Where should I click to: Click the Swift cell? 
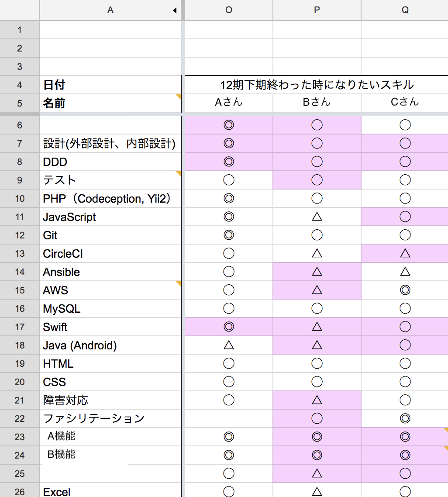click(110, 327)
